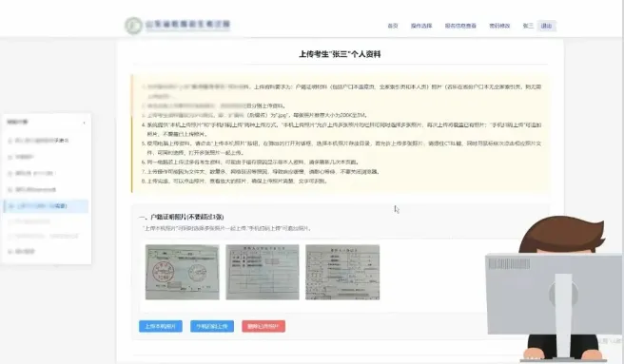
Task: Open the 报名信息查看 navigation item
Action: tap(460, 26)
